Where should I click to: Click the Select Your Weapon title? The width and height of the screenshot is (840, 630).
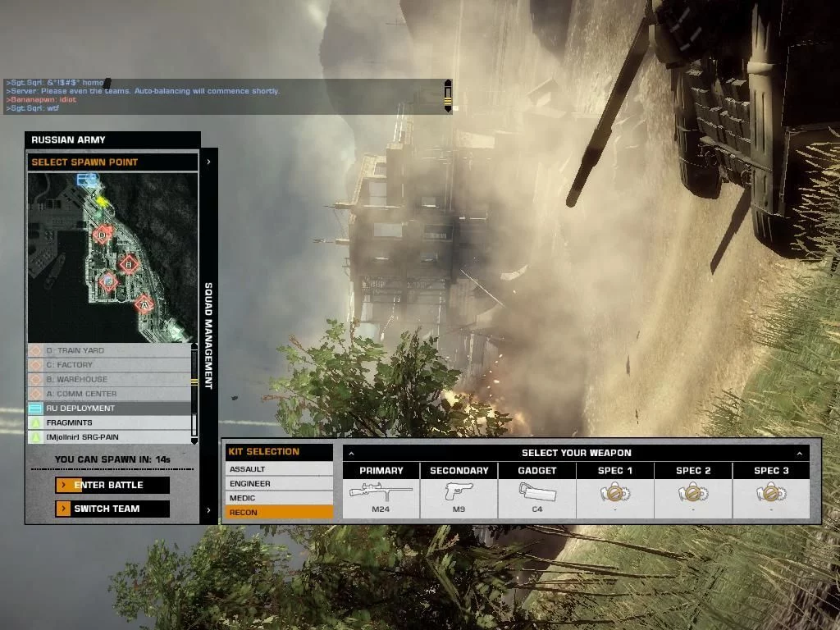[577, 453]
